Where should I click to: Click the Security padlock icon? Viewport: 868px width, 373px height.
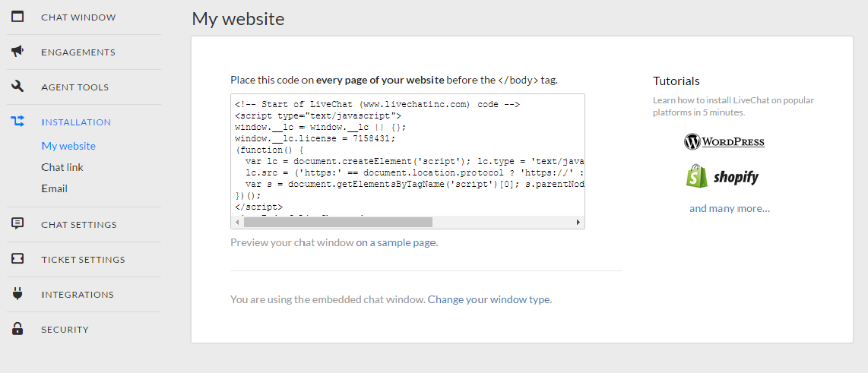(17, 329)
